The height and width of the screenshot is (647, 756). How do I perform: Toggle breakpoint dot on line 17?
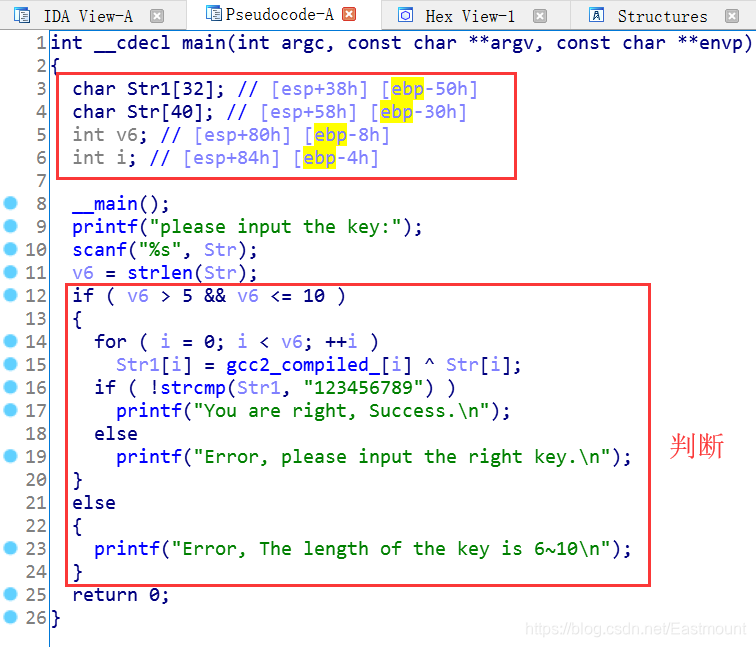click(11, 410)
